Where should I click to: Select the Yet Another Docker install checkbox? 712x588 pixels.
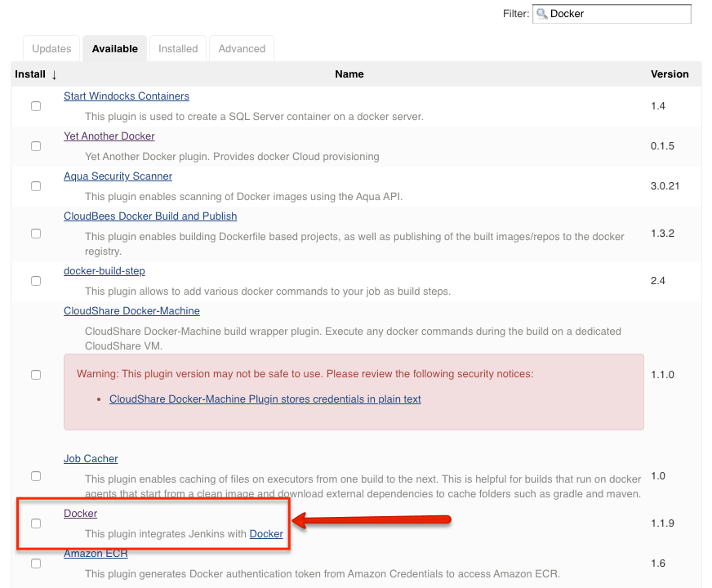[x=35, y=145]
